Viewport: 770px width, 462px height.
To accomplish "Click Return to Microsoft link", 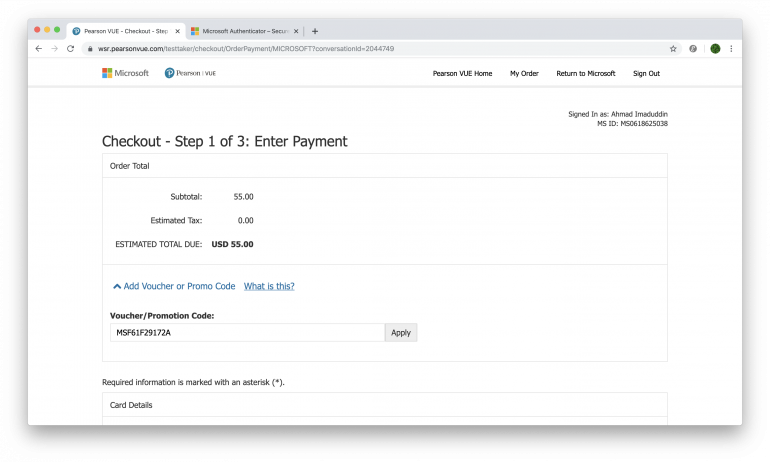I will [585, 73].
